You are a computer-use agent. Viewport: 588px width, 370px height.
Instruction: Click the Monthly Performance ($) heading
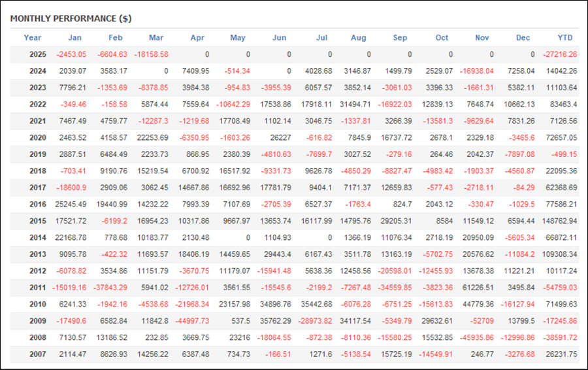click(x=71, y=19)
